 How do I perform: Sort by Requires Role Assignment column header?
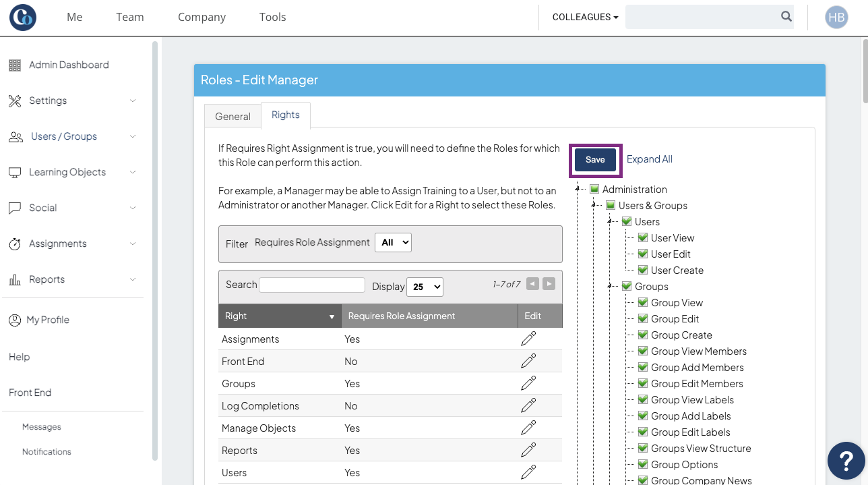429,316
